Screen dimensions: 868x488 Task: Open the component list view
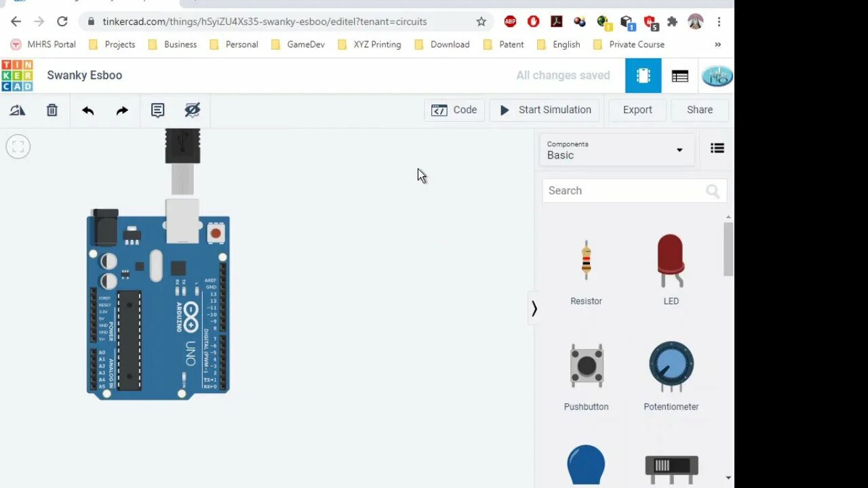680,76
